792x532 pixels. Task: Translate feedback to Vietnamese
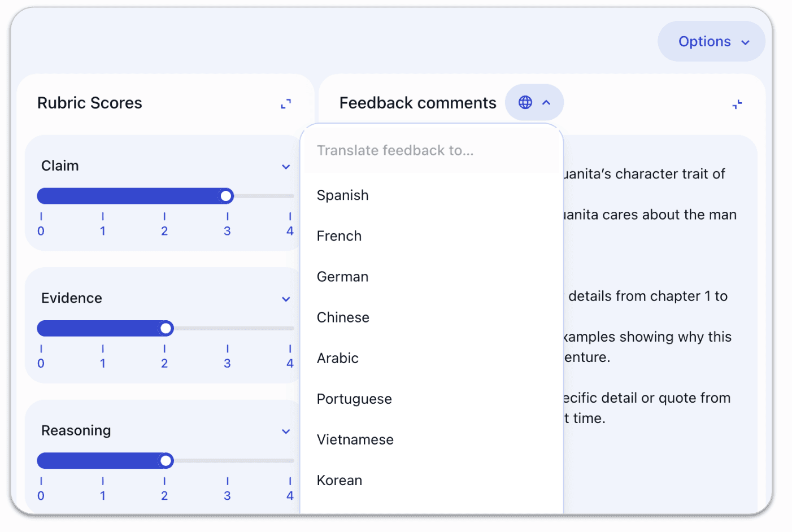pyautogui.click(x=355, y=439)
